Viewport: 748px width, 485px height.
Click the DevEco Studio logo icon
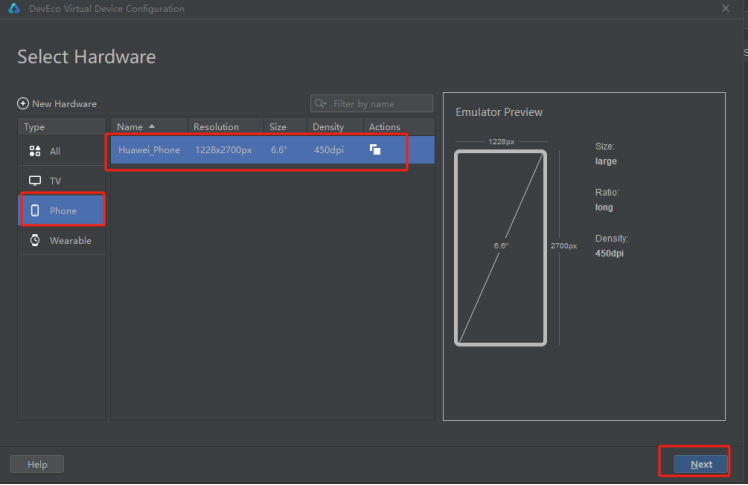click(x=14, y=9)
